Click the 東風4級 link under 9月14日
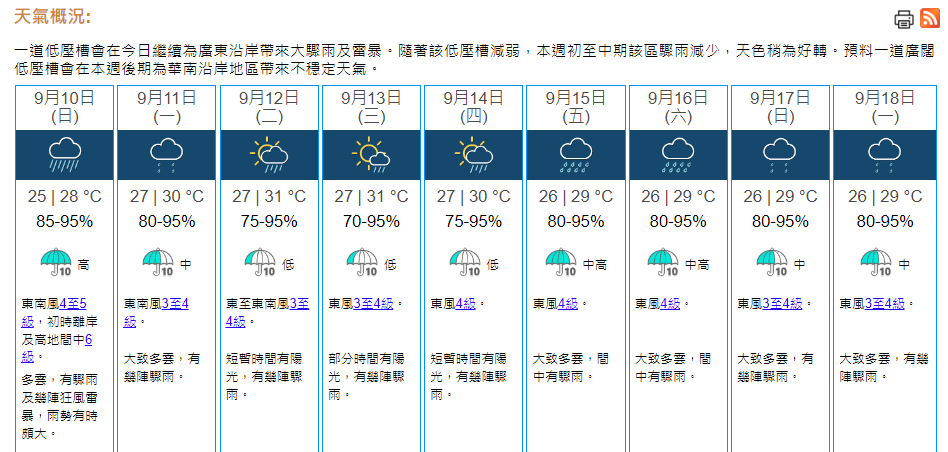948x452 pixels. click(x=465, y=303)
